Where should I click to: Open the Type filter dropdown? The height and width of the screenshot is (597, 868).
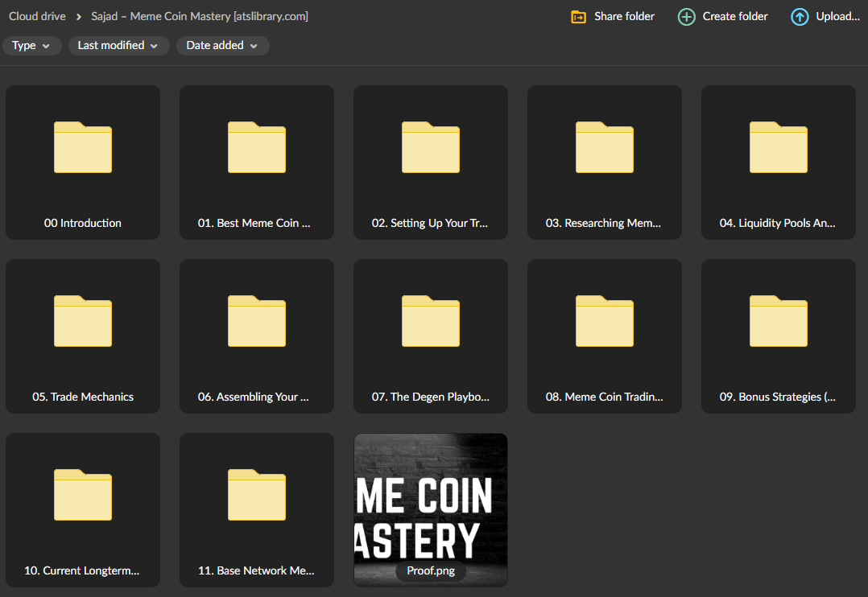tap(31, 46)
